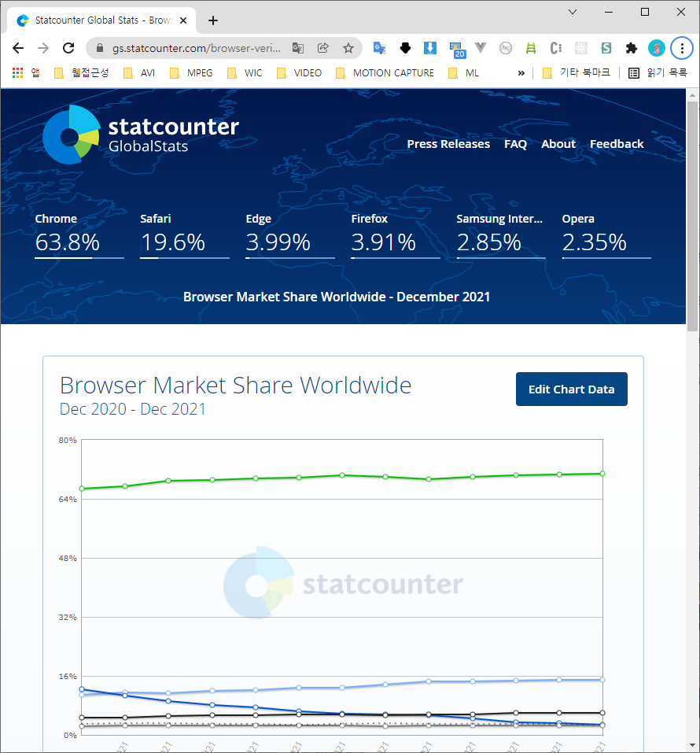Screen dimensions: 700x753
Task: Open the 웹접근성 bookmark folder
Action: (x=81, y=72)
